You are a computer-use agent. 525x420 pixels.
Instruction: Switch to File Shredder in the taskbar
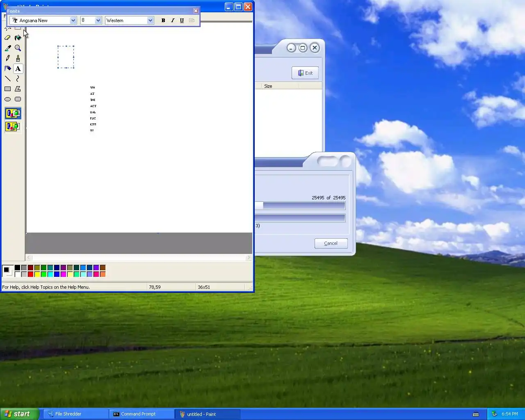(76, 414)
